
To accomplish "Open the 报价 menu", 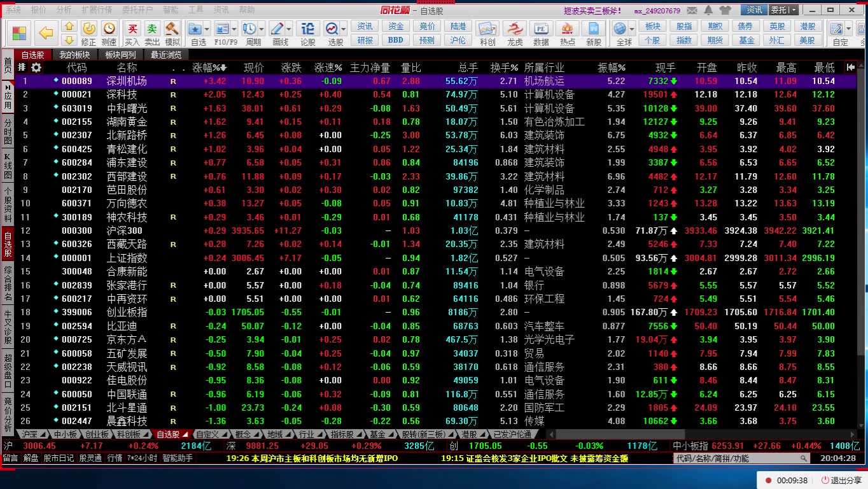I will pyautogui.click(x=39, y=10).
